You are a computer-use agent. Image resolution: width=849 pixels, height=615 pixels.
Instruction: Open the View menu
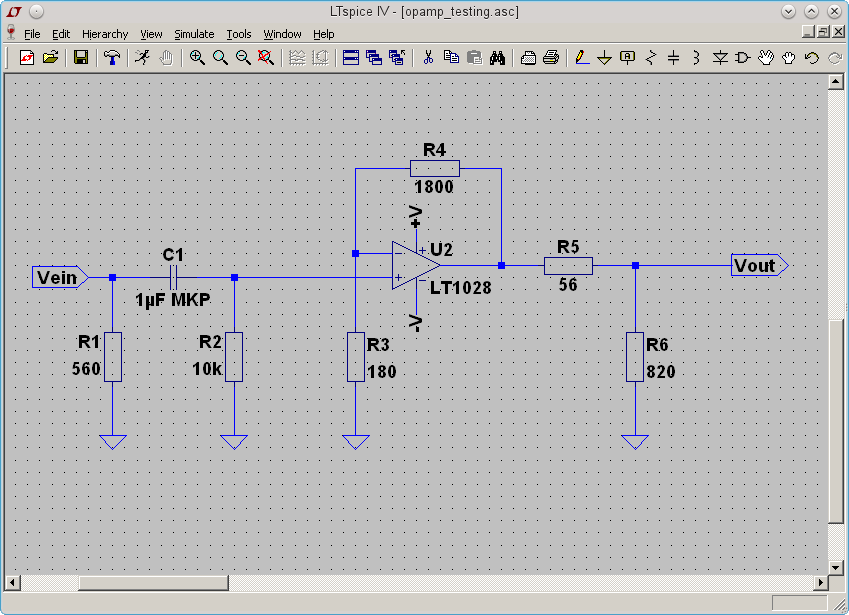pyautogui.click(x=151, y=34)
